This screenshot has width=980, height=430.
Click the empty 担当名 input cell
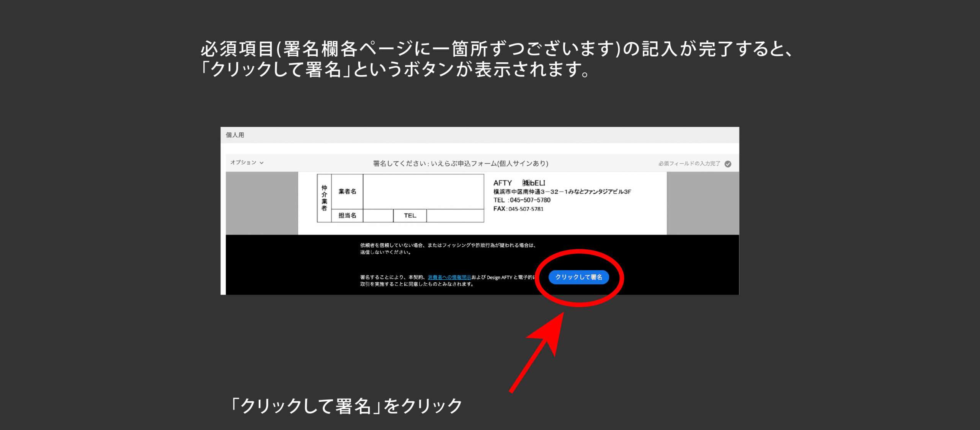click(x=378, y=215)
